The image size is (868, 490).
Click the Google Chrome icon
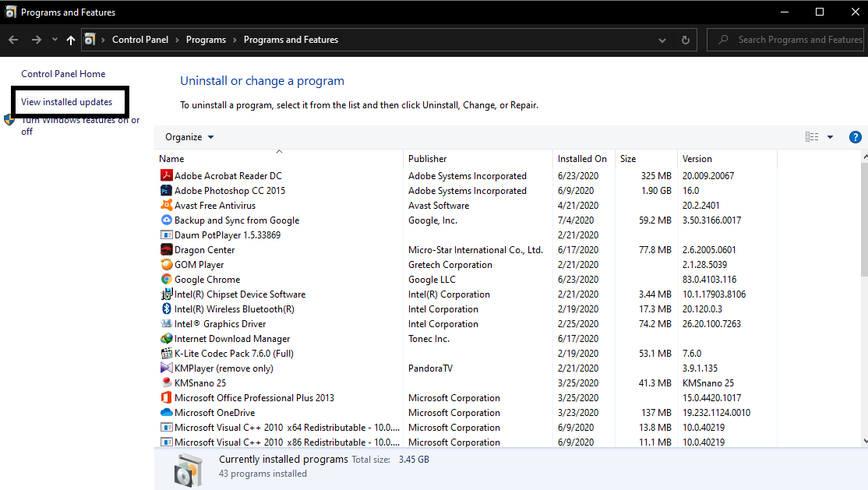(x=166, y=280)
